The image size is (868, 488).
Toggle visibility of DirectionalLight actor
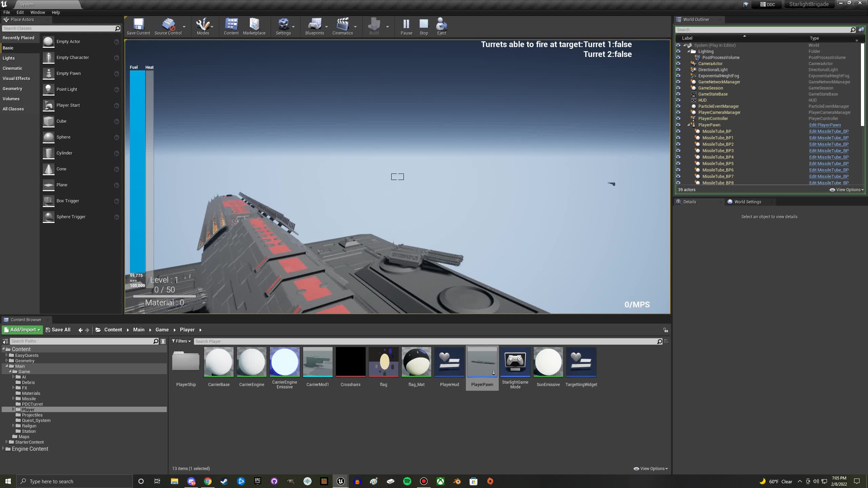tap(678, 70)
